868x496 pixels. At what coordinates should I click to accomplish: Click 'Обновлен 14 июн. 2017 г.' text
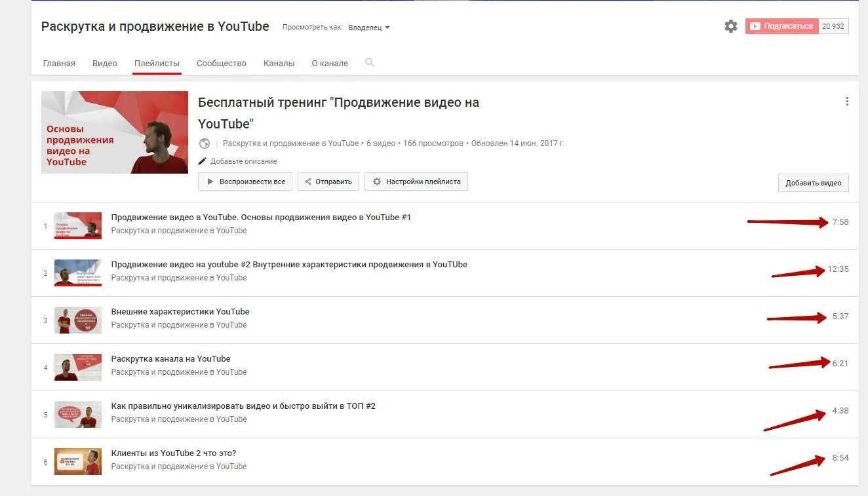518,143
